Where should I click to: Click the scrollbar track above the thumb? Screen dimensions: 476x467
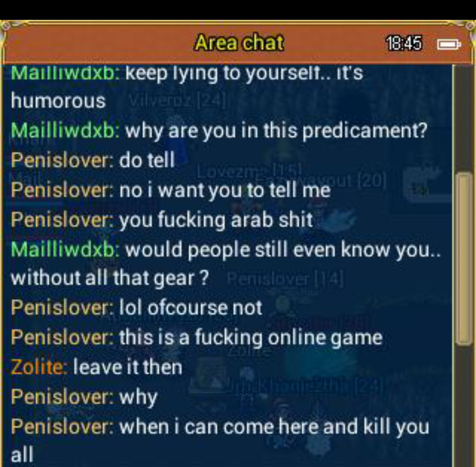click(464, 119)
